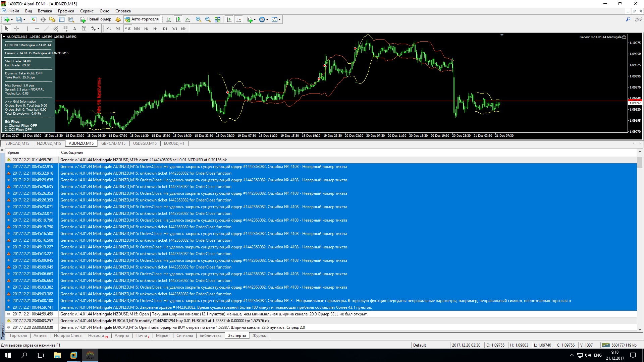Screen dimensions: 644x362
Task: Open the Templates dropdown
Action: pos(276,19)
